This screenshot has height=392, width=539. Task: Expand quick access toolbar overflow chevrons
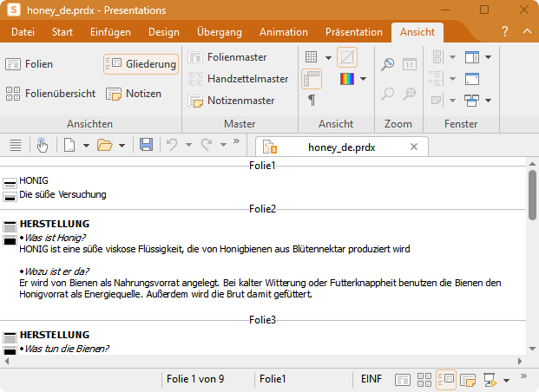point(236,140)
